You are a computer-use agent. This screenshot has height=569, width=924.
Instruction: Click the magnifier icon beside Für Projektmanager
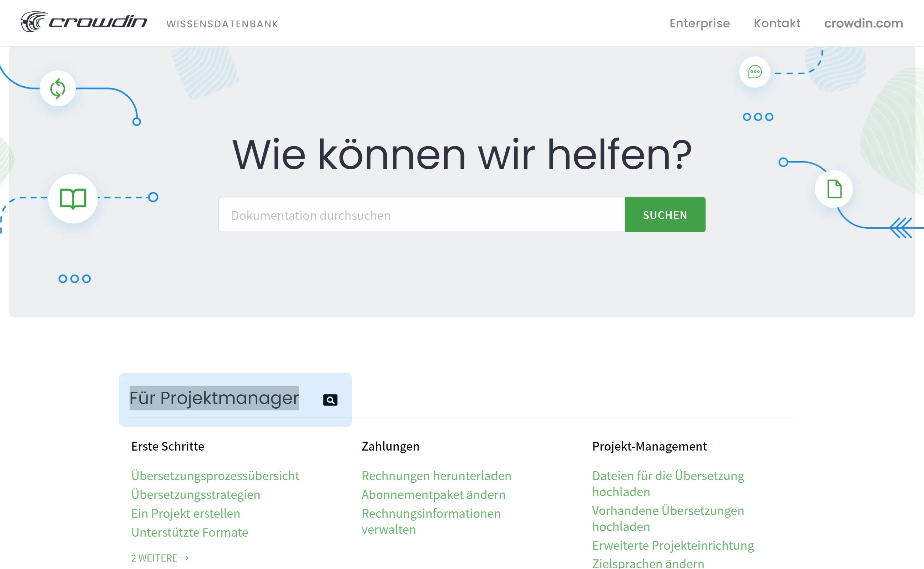coord(330,400)
